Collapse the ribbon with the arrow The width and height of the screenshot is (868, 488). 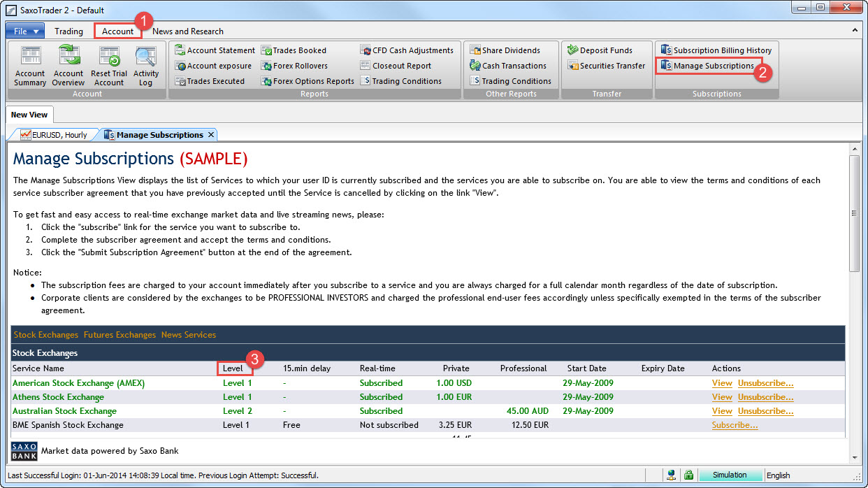(855, 31)
